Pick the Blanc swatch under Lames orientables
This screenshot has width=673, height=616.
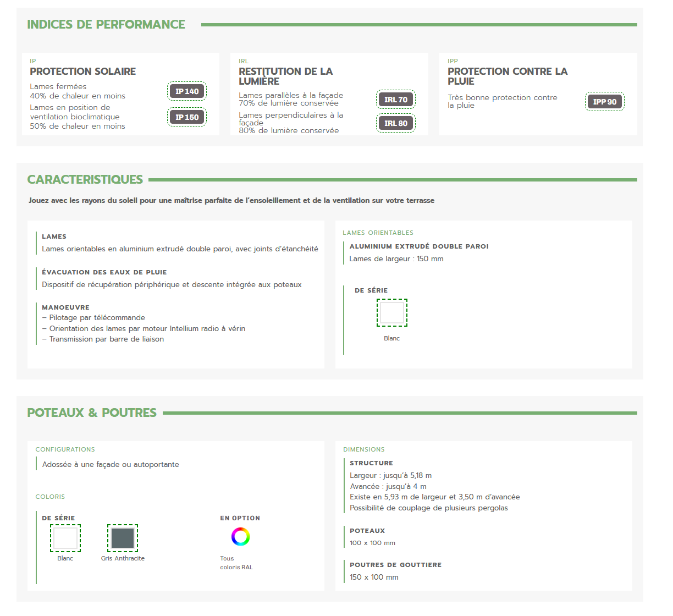coord(392,312)
